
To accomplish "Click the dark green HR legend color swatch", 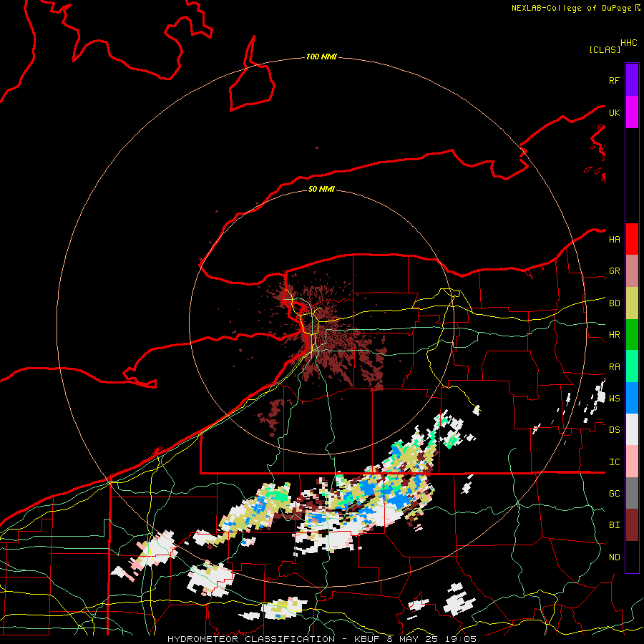I will (x=632, y=335).
